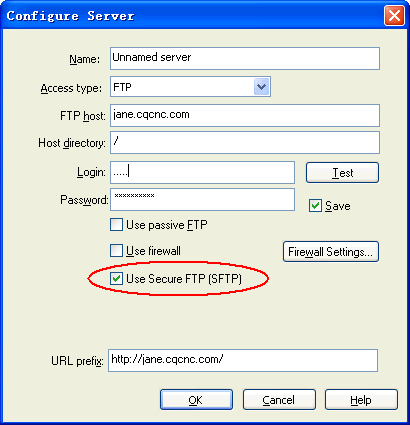Enable the Use passive FTP checkbox
Image resolution: width=410 pixels, height=425 pixels.
tap(116, 225)
